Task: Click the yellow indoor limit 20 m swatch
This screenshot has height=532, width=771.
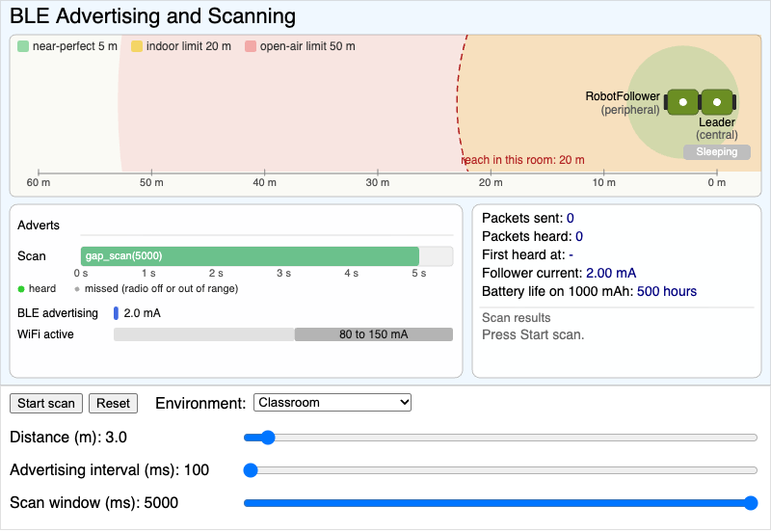Action: point(137,46)
